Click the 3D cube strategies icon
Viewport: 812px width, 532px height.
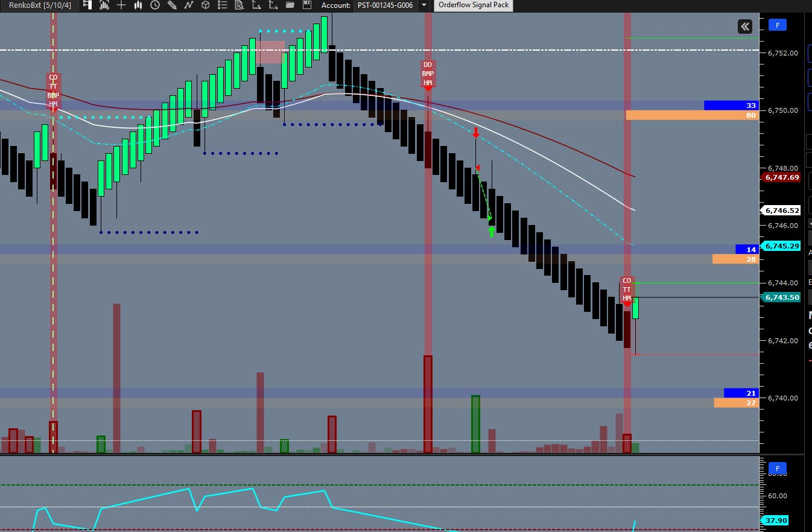206,5
